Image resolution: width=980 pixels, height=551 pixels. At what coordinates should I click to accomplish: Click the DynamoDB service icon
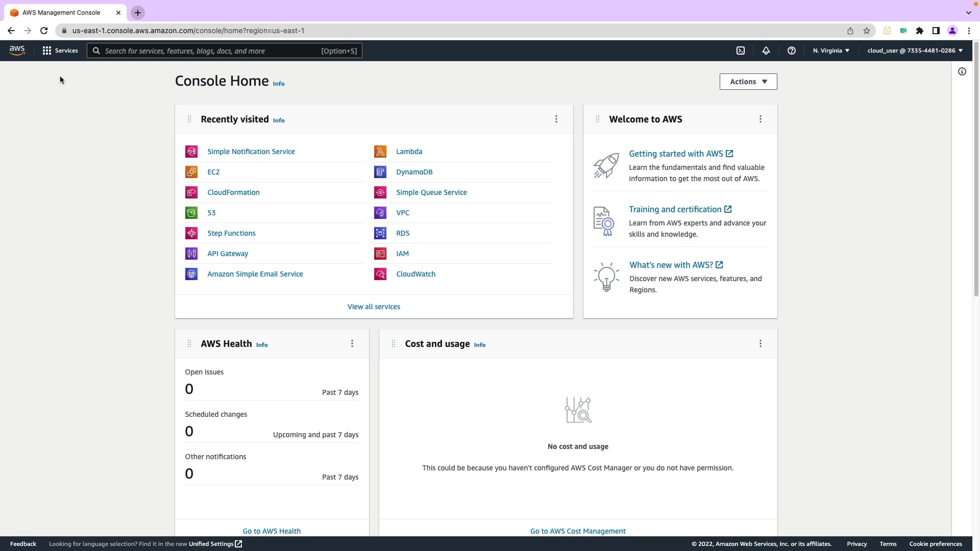(x=380, y=172)
